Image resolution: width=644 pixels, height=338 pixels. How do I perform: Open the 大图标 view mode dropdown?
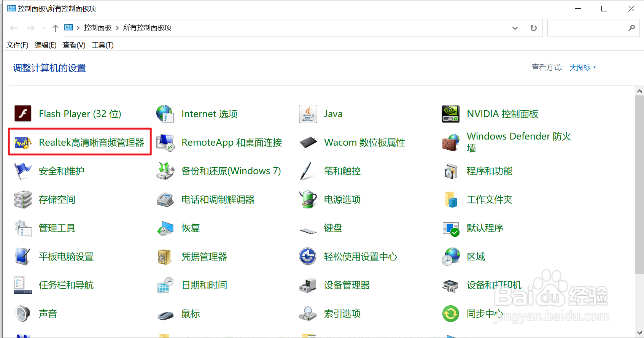(x=583, y=68)
